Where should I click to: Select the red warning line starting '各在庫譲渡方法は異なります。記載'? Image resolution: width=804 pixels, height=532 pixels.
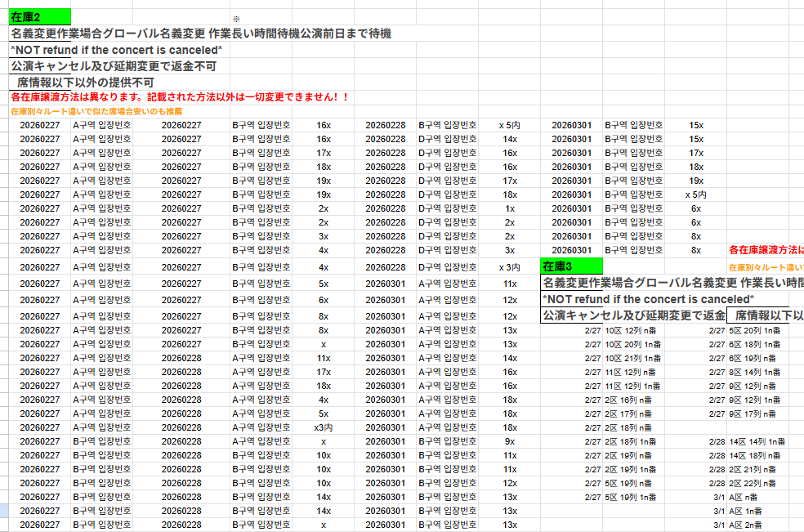[x=180, y=97]
